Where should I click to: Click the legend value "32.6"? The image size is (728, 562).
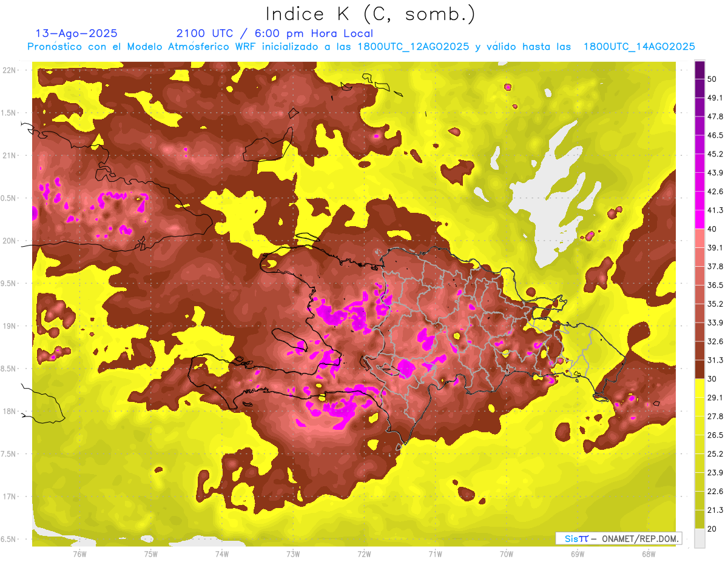point(715,341)
